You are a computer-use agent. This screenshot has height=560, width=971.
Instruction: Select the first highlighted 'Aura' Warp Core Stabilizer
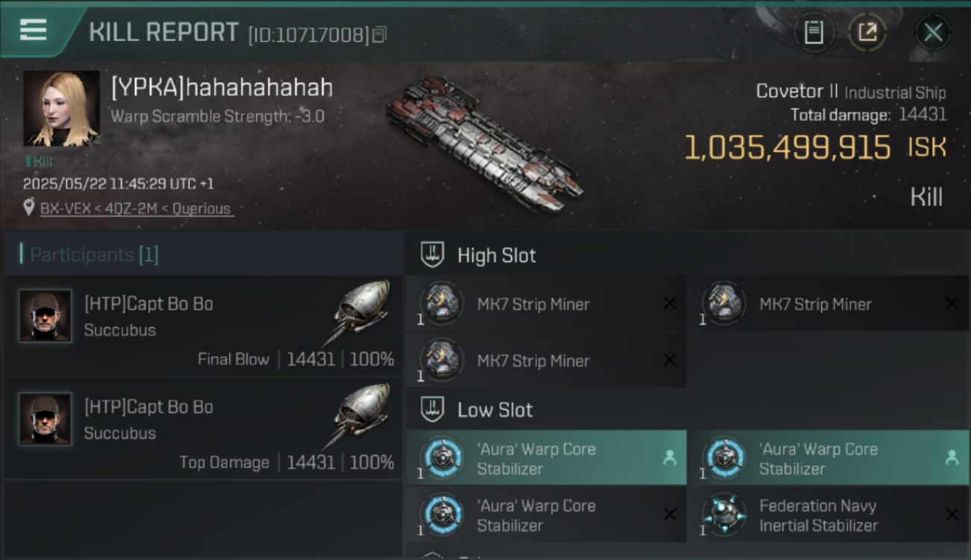(x=546, y=458)
